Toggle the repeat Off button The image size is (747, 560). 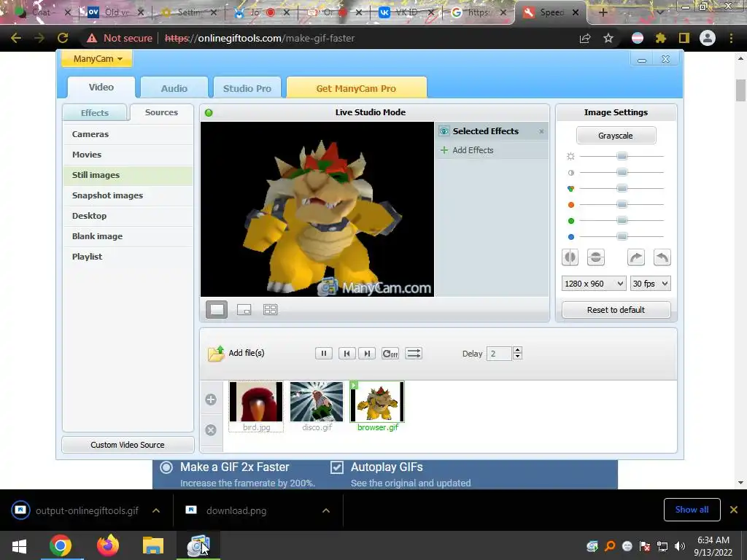point(390,354)
